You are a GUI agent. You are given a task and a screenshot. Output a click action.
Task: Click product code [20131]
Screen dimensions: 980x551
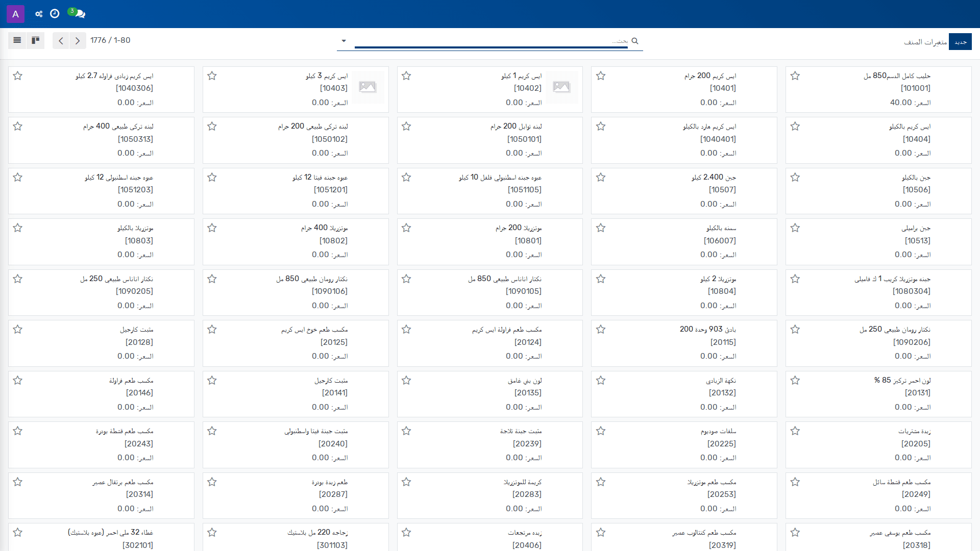tap(918, 393)
